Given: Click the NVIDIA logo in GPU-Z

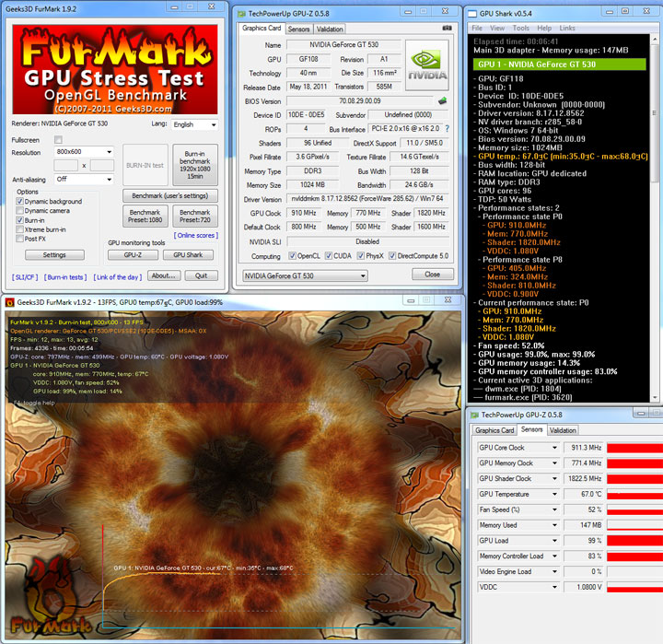Looking at the screenshot, I should click(x=427, y=65).
